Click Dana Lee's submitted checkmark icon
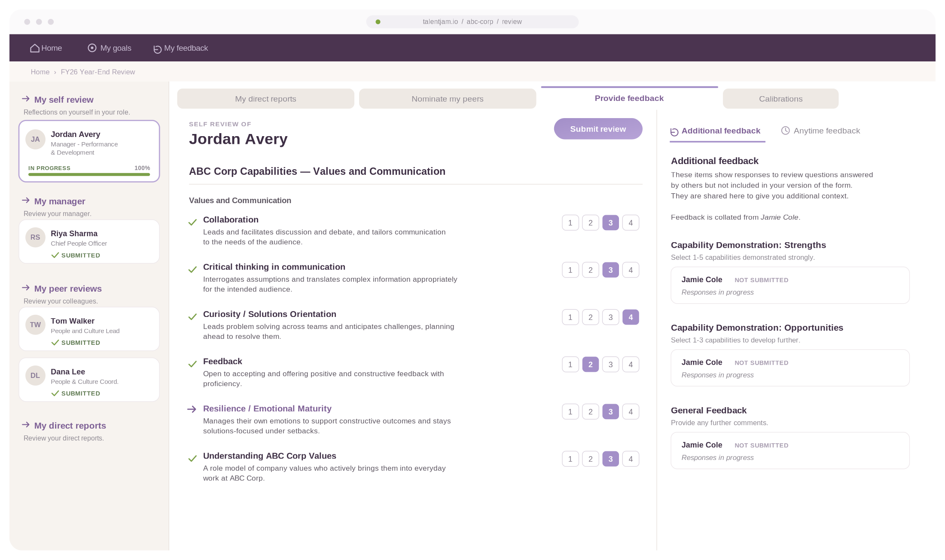Screen dimensions: 945x560 (55, 393)
